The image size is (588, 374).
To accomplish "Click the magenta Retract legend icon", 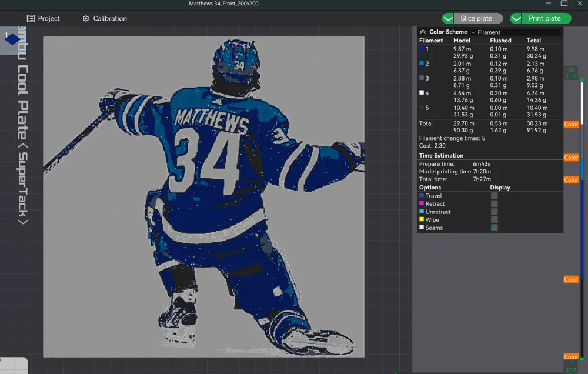I will tap(422, 203).
